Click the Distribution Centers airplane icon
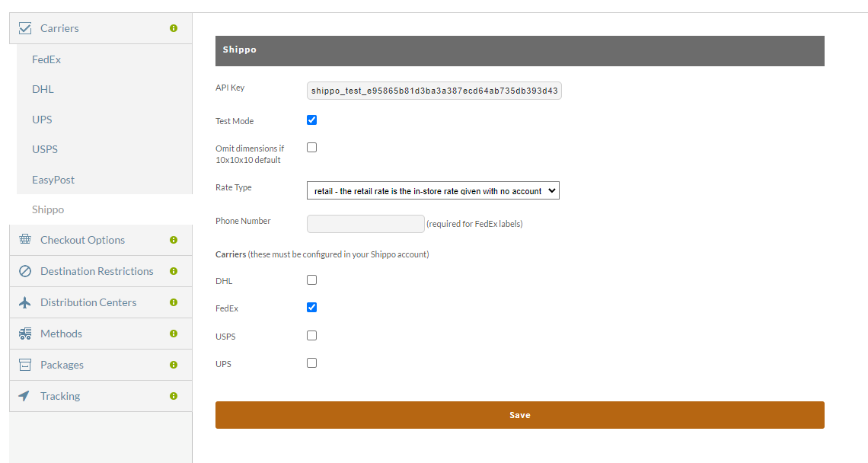 click(x=25, y=302)
